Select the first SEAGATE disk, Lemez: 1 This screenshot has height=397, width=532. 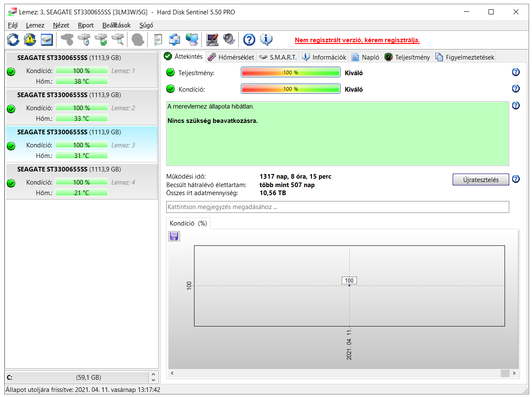[x=81, y=70]
